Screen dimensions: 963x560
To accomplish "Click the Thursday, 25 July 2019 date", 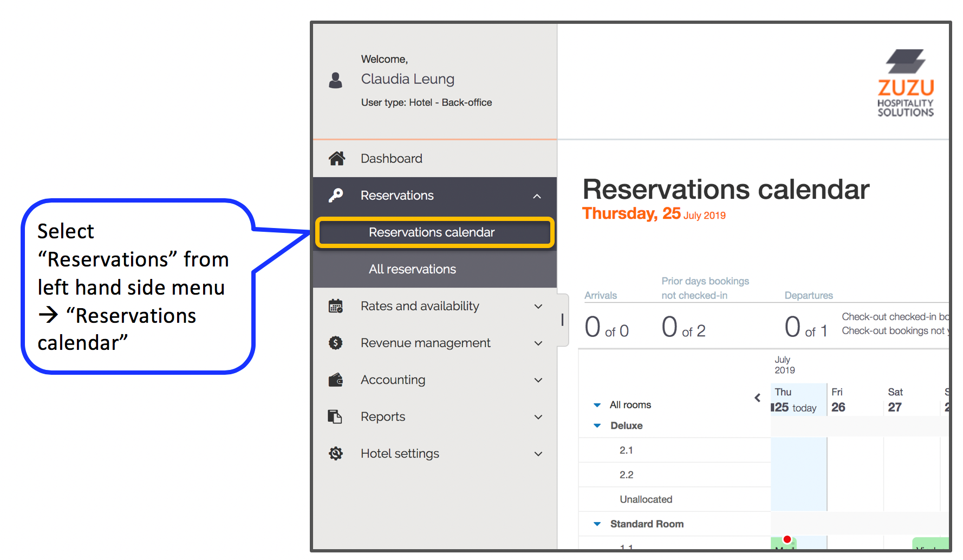I will [654, 214].
